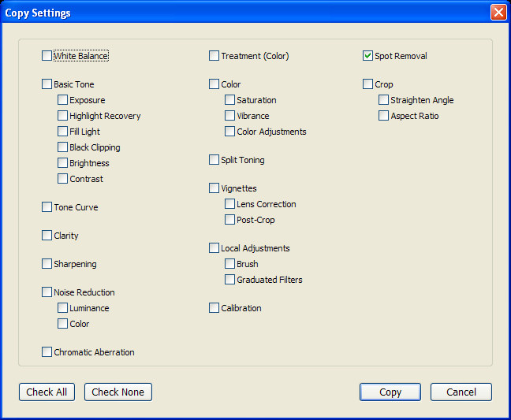The image size is (511, 420).
Task: Check Treatment (Color) option
Action: [x=214, y=56]
